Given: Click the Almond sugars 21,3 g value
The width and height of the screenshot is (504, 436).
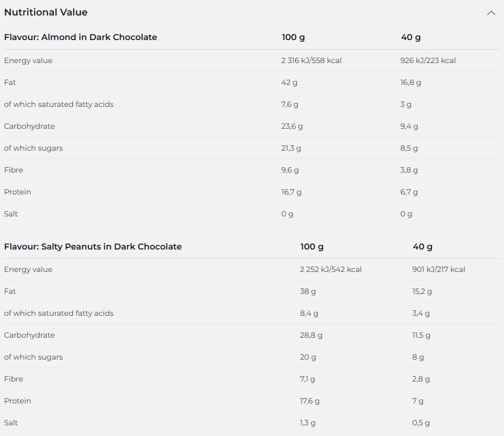Looking at the screenshot, I should [x=291, y=149].
